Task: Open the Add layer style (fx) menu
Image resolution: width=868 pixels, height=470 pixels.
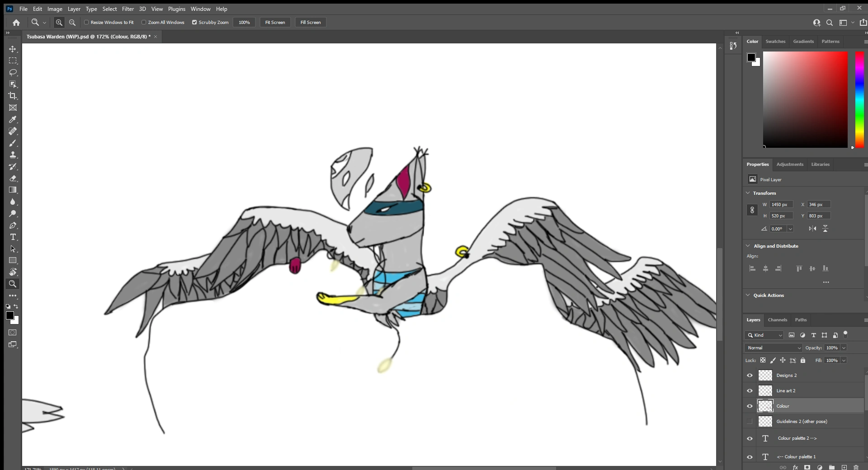Action: coord(795,467)
